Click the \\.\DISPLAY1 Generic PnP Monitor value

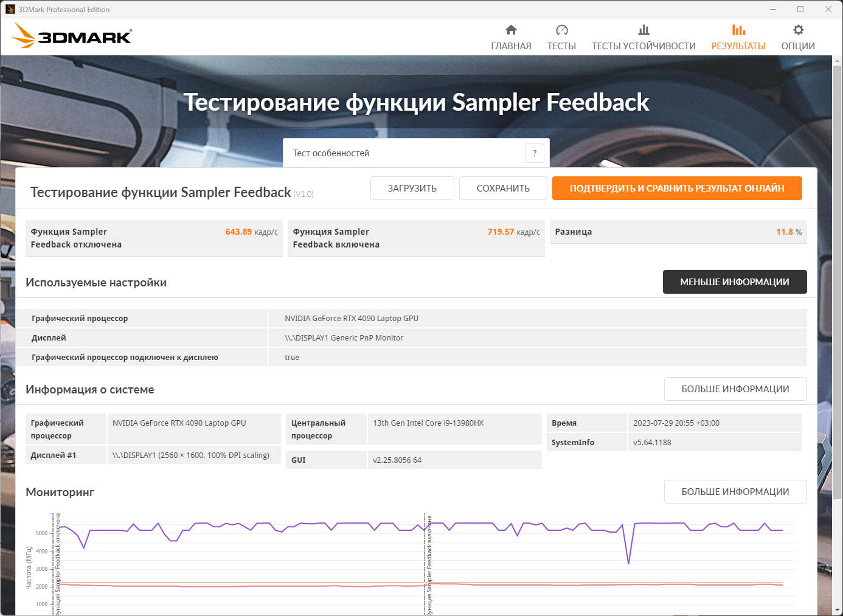click(x=344, y=338)
